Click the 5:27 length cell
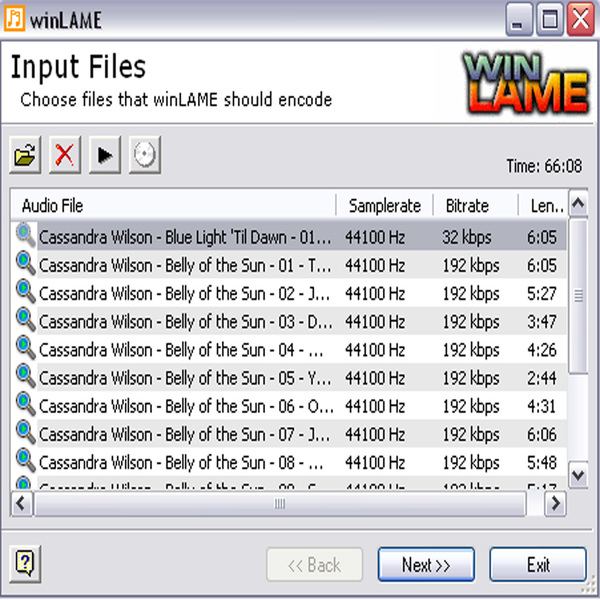Viewport: 600px width, 600px height. click(x=541, y=293)
